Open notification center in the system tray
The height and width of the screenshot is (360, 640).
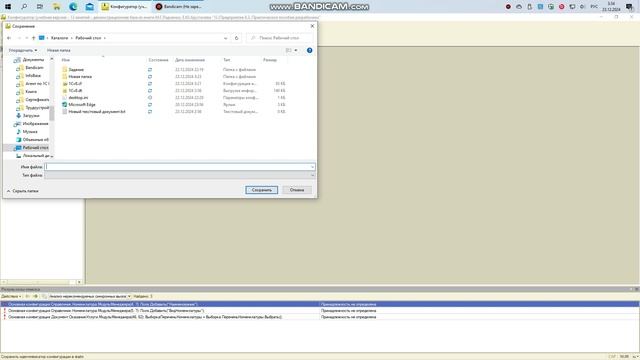(x=630, y=7)
